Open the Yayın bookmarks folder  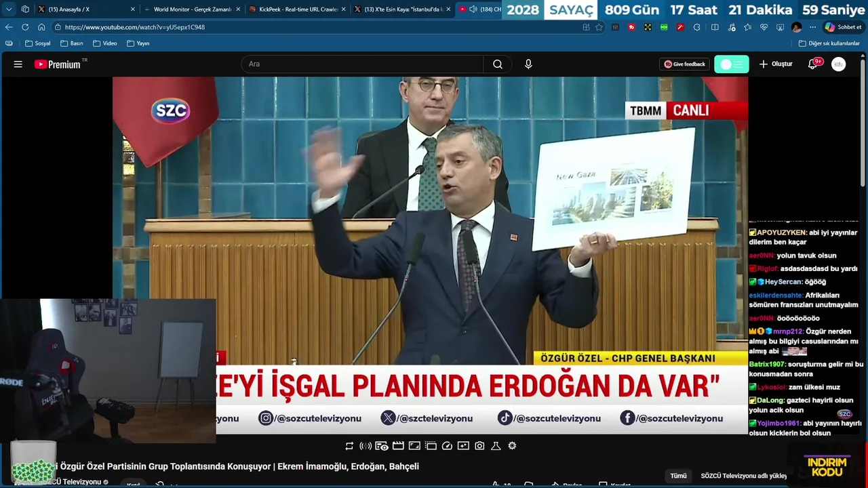click(x=138, y=43)
